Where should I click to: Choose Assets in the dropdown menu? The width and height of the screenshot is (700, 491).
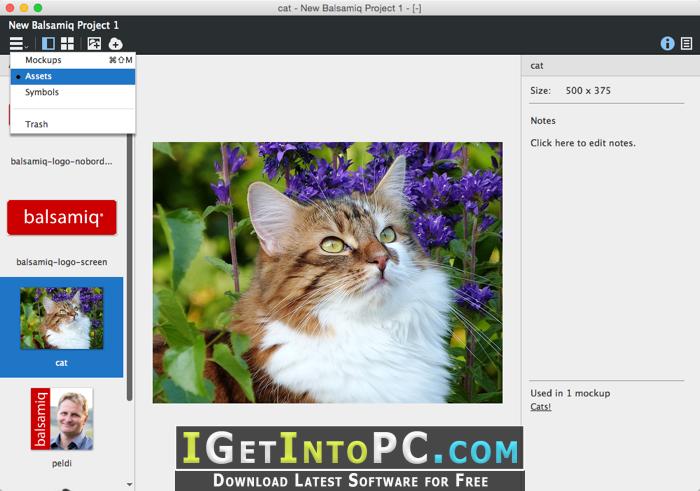click(73, 76)
